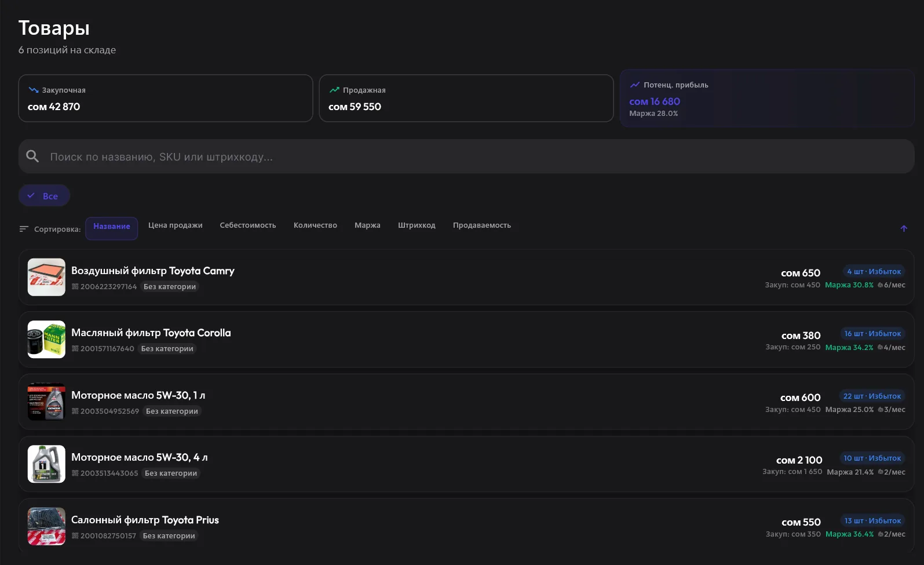Open thumbnail of Салонный фильтр Toyota Prius
The image size is (924, 565).
46,526
